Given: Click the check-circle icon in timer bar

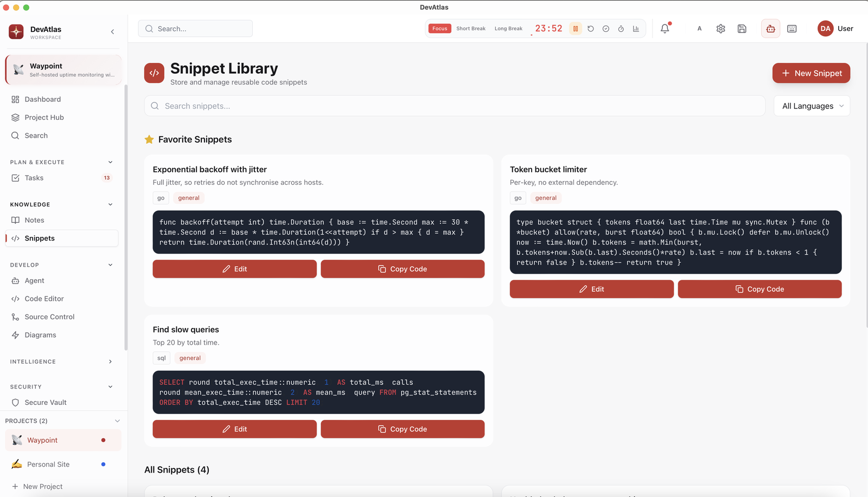Looking at the screenshot, I should click(x=606, y=29).
